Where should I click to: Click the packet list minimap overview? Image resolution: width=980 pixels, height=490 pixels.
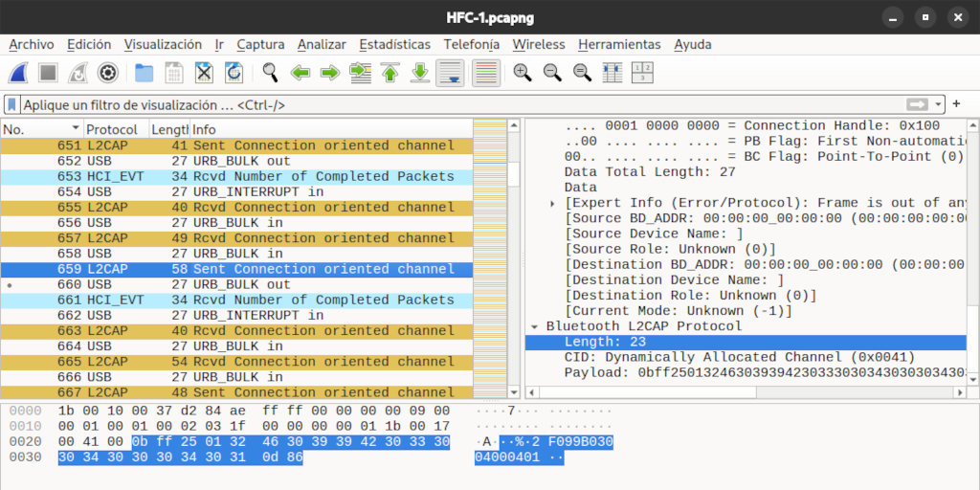[x=489, y=258]
